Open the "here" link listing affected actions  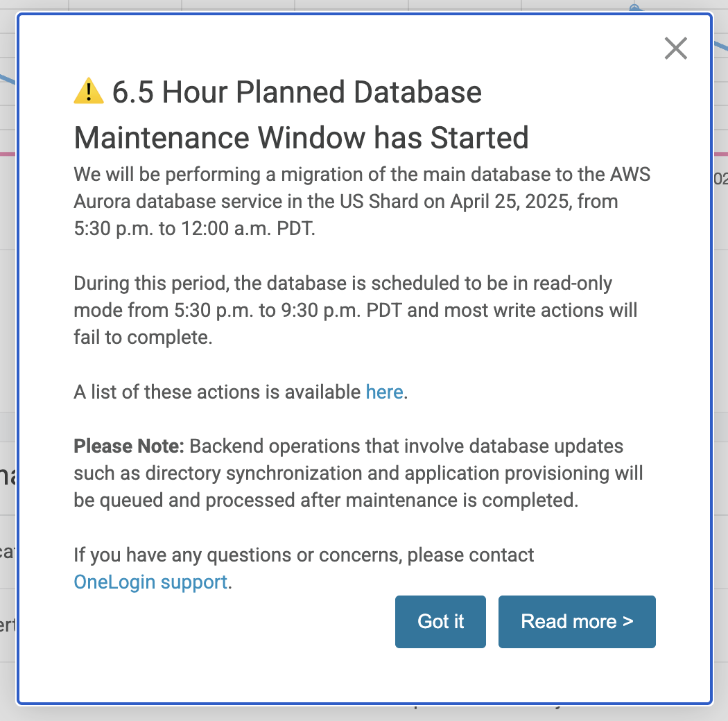(384, 392)
